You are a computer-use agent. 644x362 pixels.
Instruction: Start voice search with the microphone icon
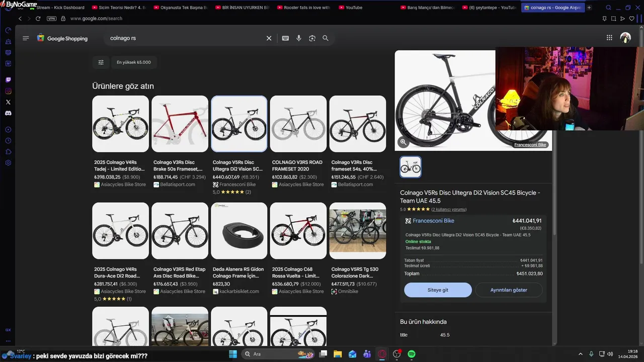click(299, 38)
